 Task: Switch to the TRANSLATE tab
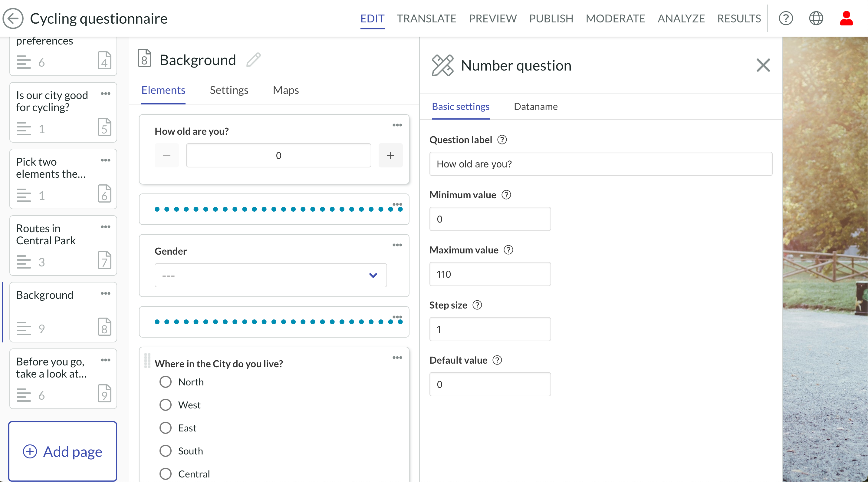tap(427, 18)
